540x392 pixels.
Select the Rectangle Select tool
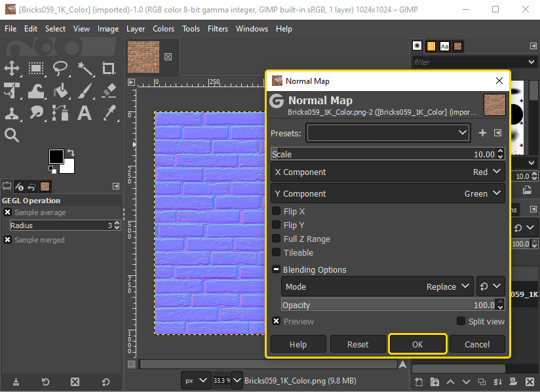36,68
